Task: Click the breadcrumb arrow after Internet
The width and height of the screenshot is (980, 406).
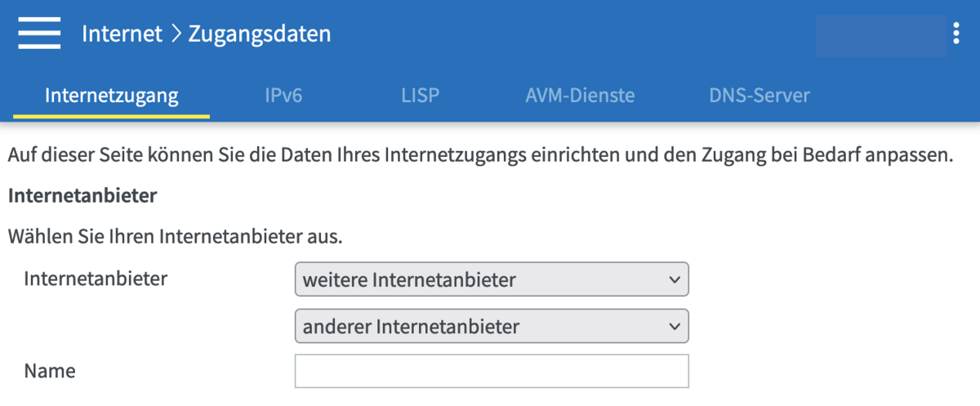Action: coord(176,34)
